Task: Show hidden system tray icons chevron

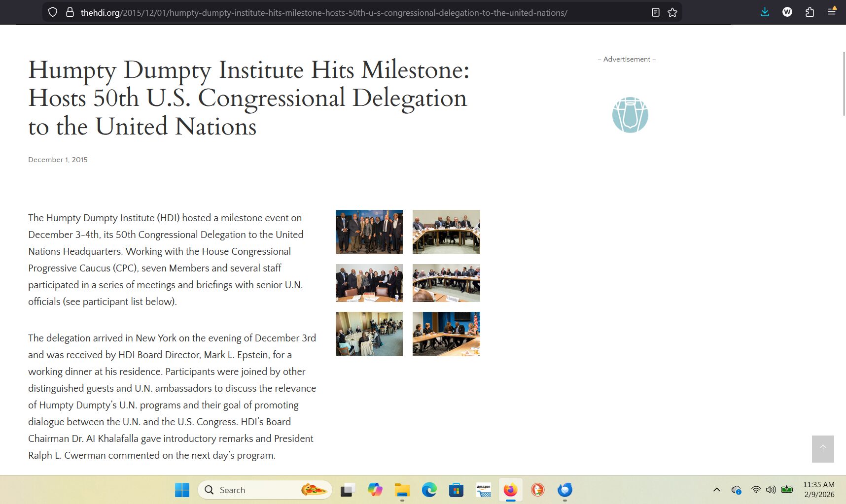Action: 717,490
